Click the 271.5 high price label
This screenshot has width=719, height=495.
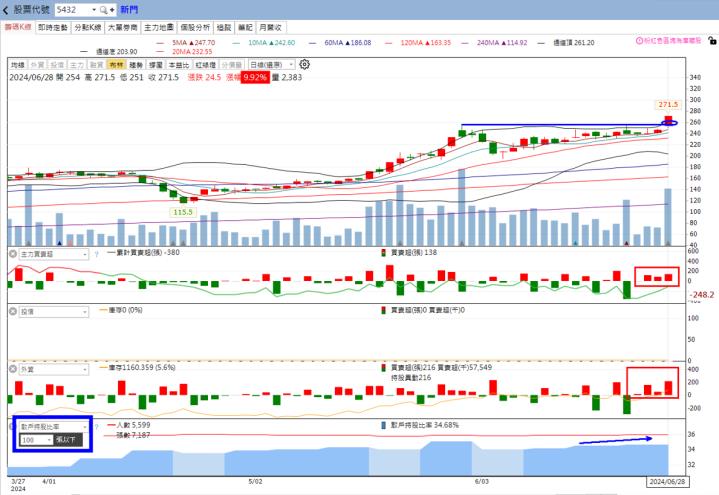point(668,105)
